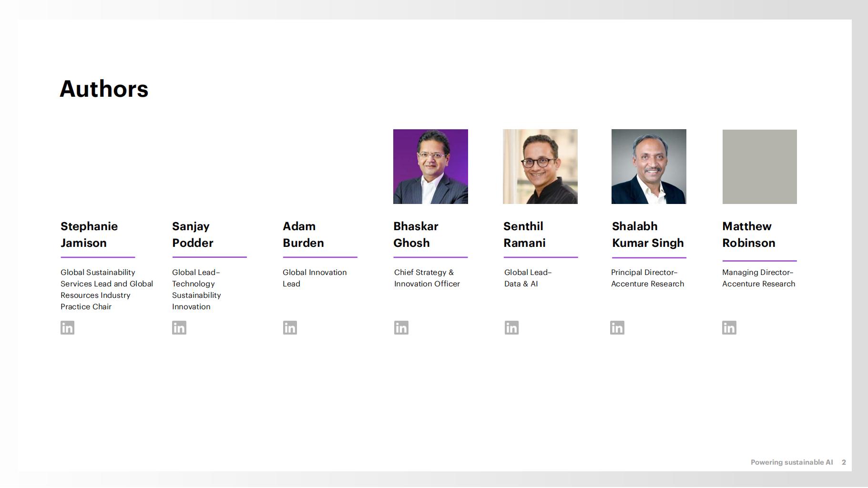
Task: Click the Powering sustainable AI footer text
Action: point(791,462)
